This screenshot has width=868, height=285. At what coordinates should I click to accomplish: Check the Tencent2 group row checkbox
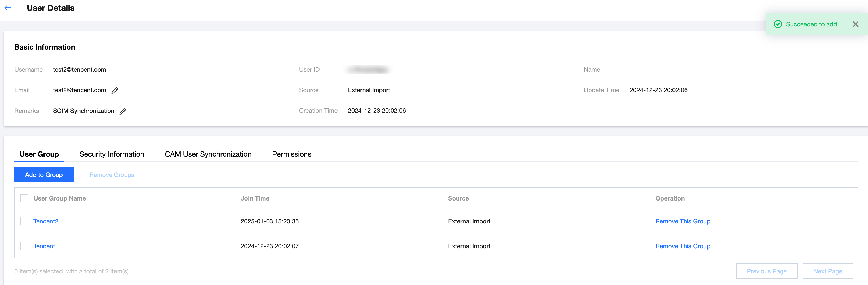click(24, 221)
